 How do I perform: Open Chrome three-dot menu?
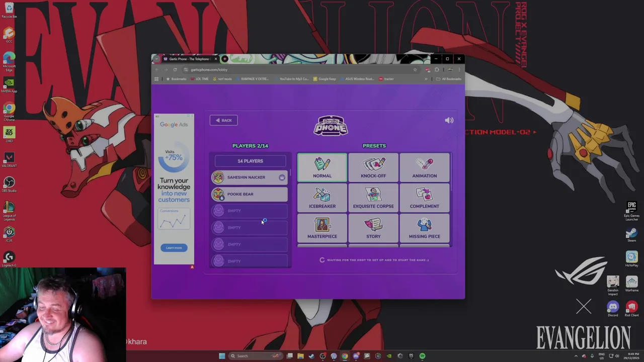[x=459, y=70]
